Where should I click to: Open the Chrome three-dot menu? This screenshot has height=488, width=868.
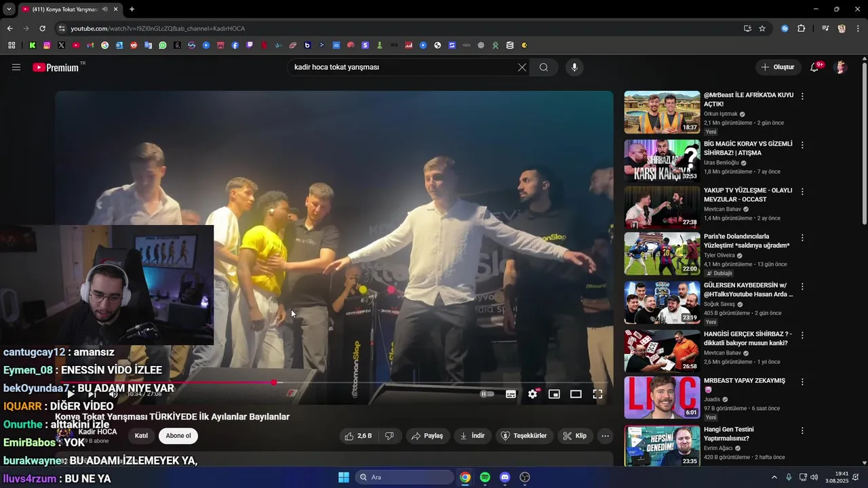(857, 28)
